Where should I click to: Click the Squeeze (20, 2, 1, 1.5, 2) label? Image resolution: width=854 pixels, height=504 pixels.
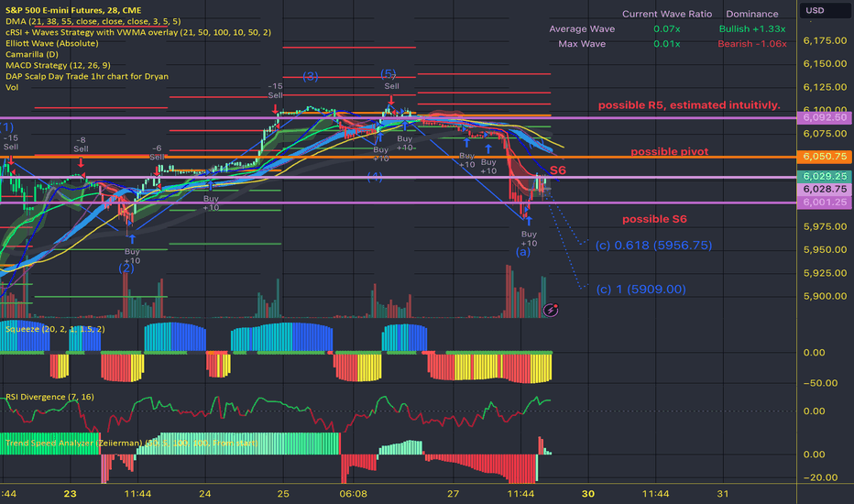click(x=55, y=329)
